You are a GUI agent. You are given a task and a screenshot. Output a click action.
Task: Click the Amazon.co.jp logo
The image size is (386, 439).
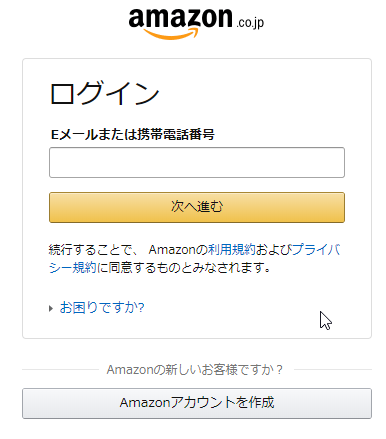(196, 23)
